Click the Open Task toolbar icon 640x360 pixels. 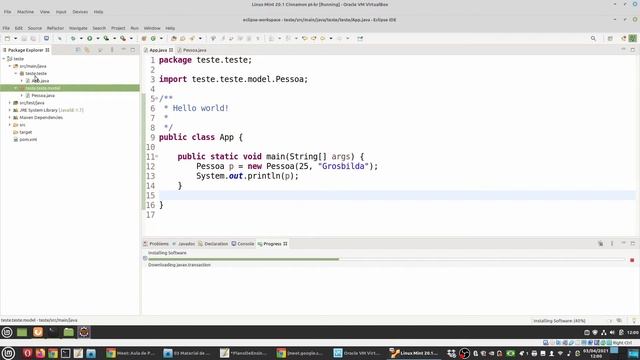pos(182,38)
